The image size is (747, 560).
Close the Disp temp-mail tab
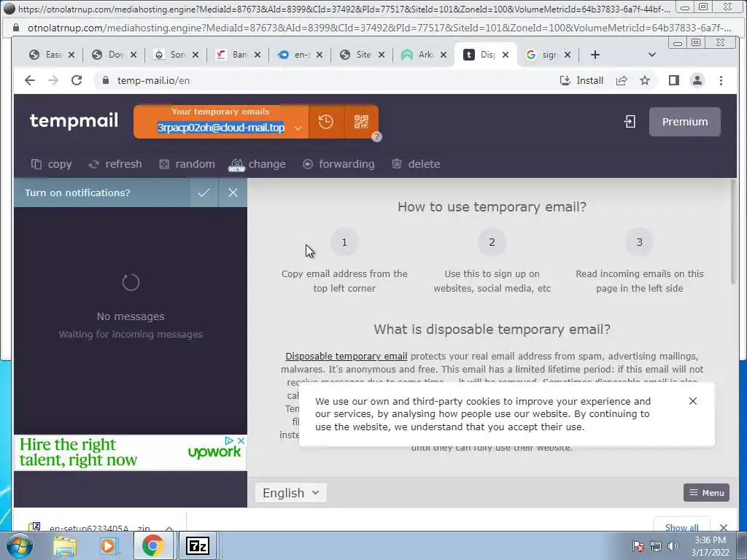(x=506, y=55)
